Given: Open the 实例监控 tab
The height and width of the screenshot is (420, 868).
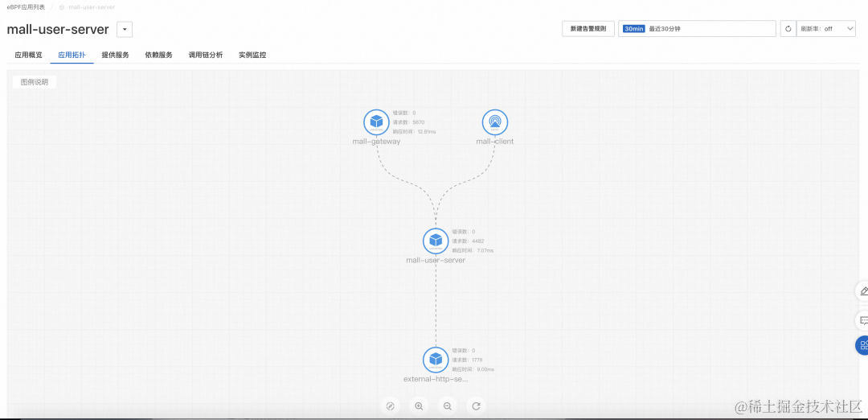Looking at the screenshot, I should pyautogui.click(x=252, y=55).
